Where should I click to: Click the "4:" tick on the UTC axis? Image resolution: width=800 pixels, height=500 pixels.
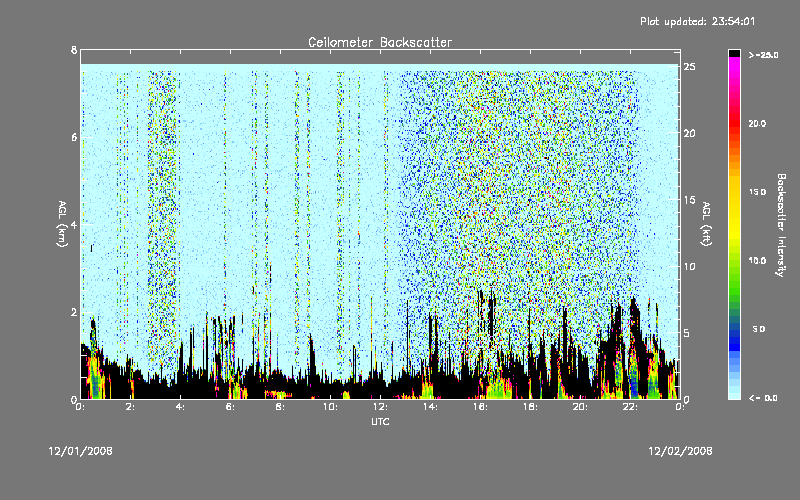coord(181,407)
